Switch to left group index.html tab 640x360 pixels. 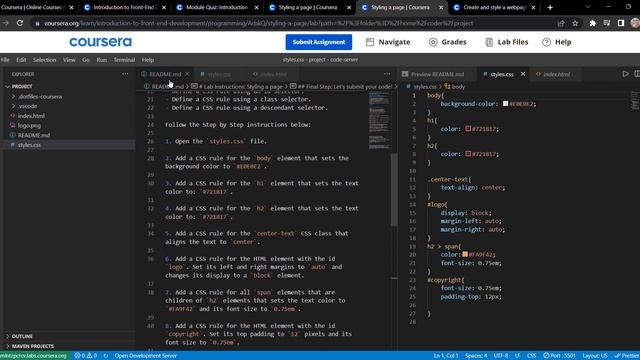click(273, 74)
